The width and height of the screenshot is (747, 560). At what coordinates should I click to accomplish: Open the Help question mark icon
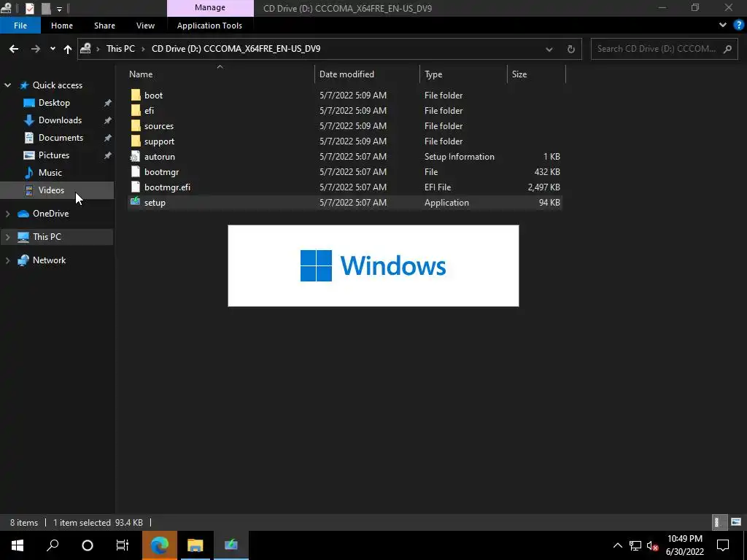click(x=738, y=25)
